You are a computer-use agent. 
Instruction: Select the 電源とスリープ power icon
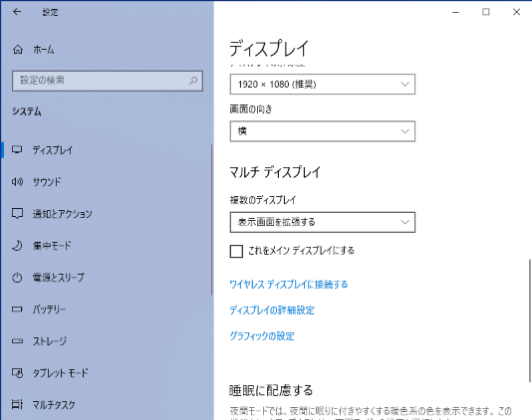[x=17, y=278]
